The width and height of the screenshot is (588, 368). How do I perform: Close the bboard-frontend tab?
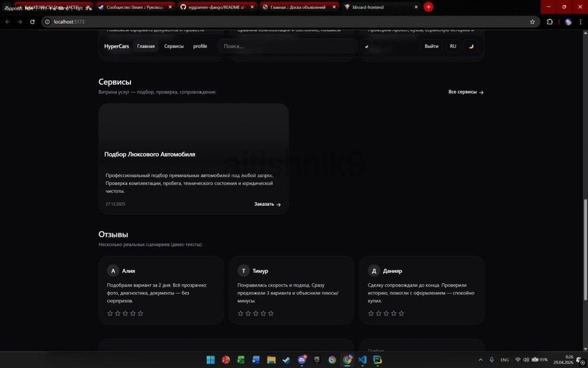point(416,7)
